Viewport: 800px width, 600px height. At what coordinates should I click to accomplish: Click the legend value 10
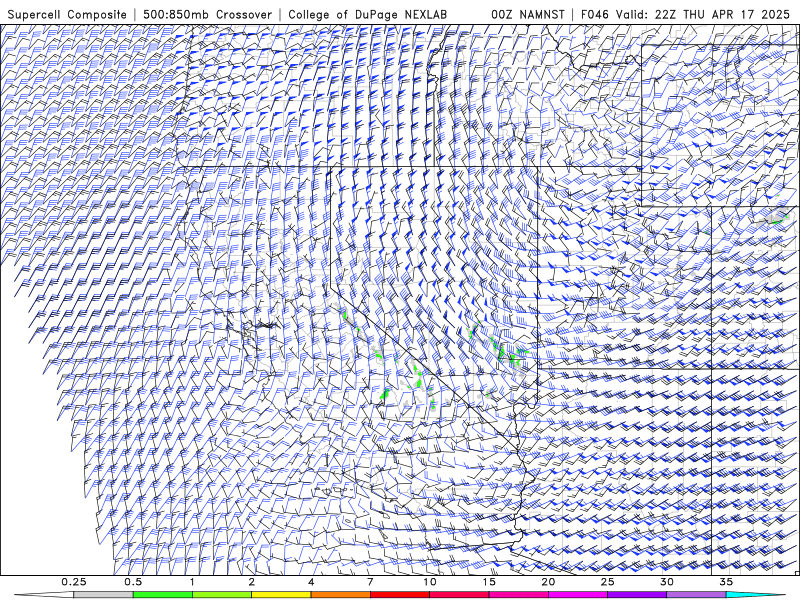(x=430, y=582)
